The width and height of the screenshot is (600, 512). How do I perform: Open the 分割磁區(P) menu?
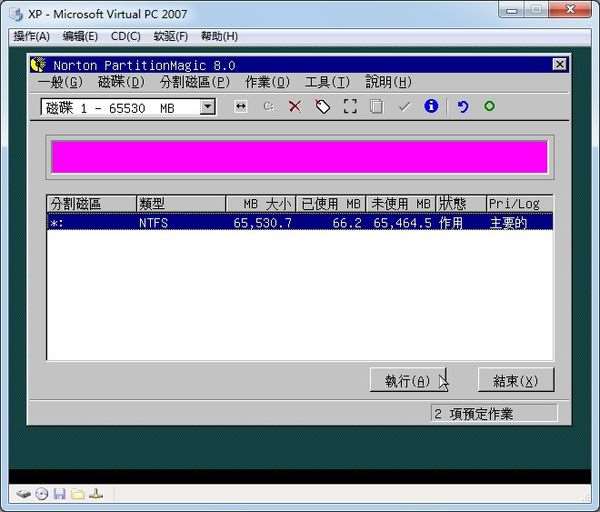click(194, 82)
